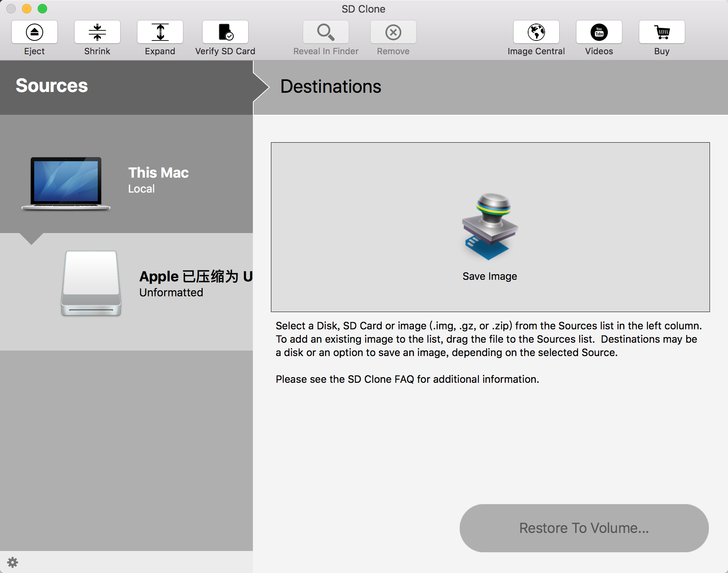Click the Buy shopping cart icon
Screen dimensions: 728x573
[662, 32]
